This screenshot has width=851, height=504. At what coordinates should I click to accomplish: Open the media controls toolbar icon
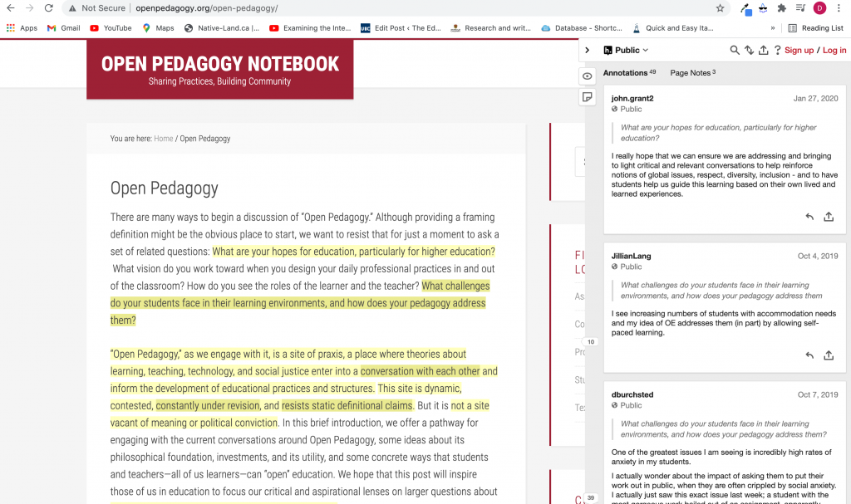(800, 8)
